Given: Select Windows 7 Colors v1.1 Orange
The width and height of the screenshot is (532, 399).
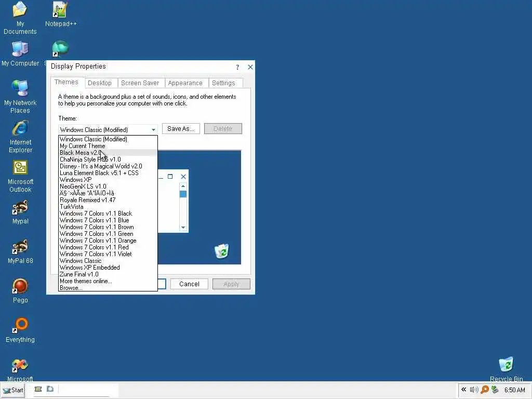Looking at the screenshot, I should click(108, 241).
